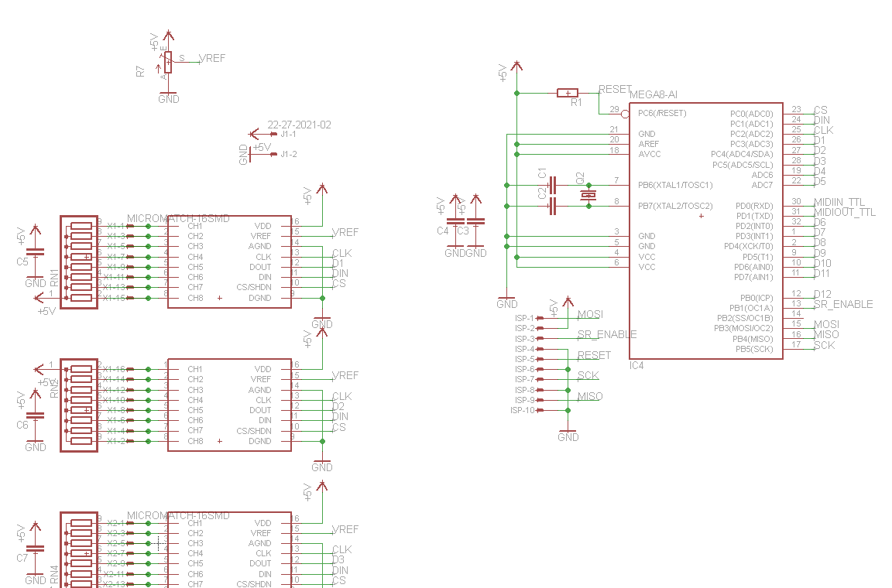The height and width of the screenshot is (588, 892).
Task: Select the C6 capacitor symbol
Action: (36, 416)
